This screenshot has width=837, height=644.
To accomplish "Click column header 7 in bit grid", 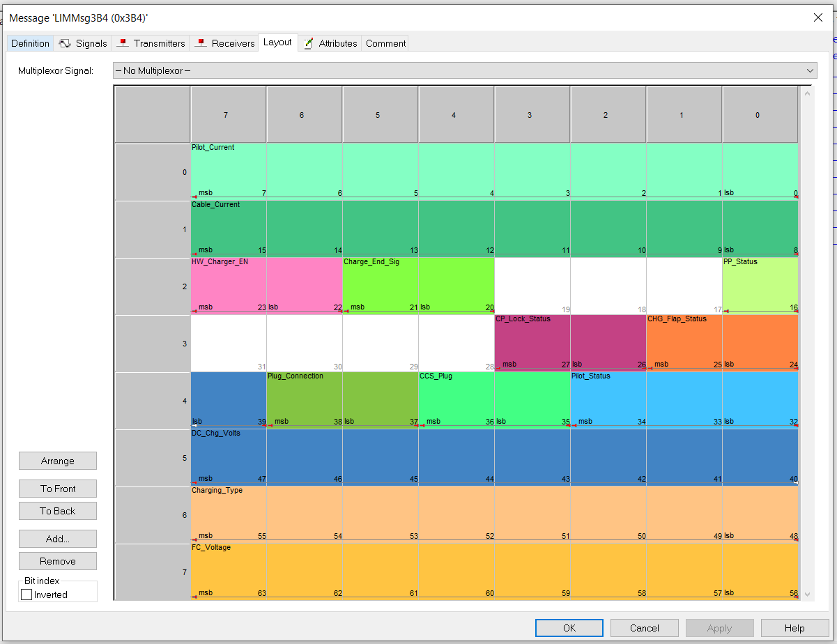I will click(x=229, y=115).
